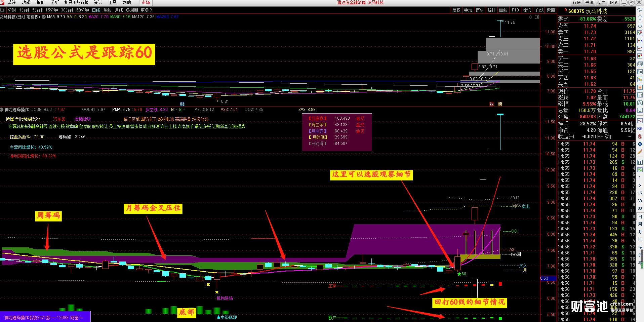Image resolution: width=644 pixels, height=322 pixels.
Task: Open the 交易 tab in title bar
Action: (x=602, y=3)
